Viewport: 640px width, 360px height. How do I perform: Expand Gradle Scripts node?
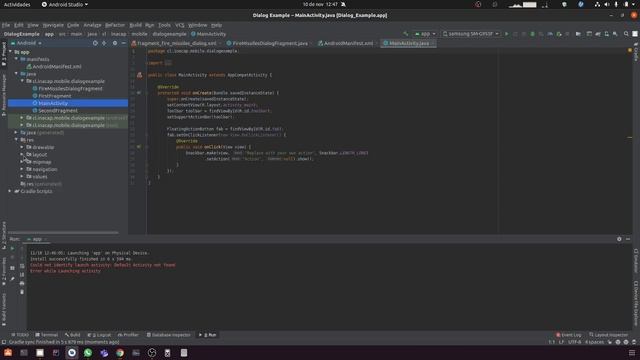click(x=10, y=191)
